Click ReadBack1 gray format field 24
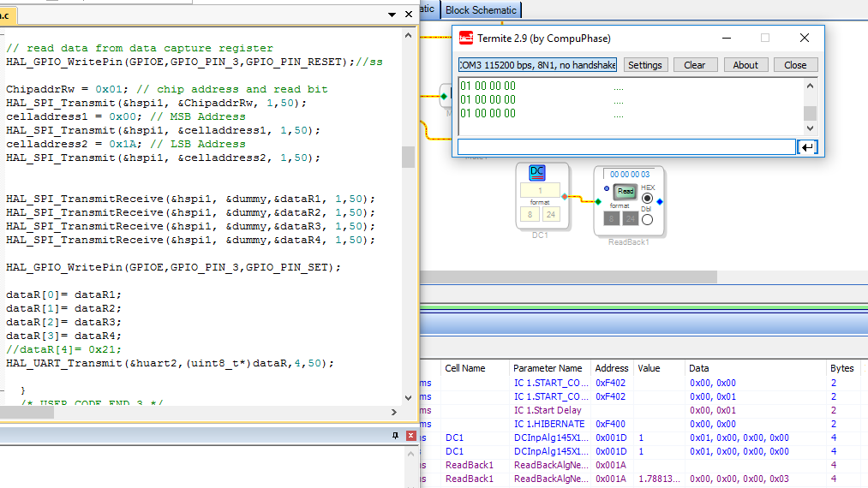 click(631, 219)
